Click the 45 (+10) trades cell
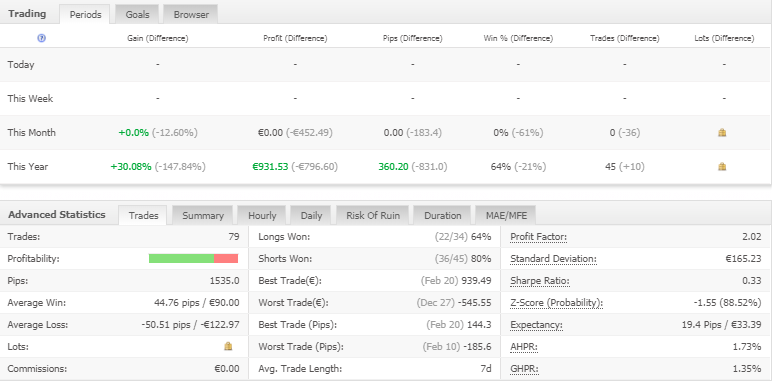 pos(624,166)
